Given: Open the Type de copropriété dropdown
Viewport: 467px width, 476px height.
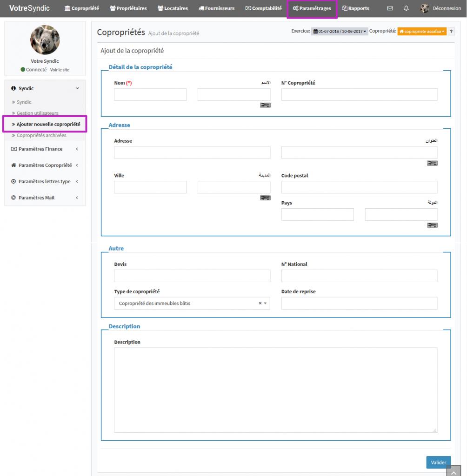Looking at the screenshot, I should [x=192, y=303].
